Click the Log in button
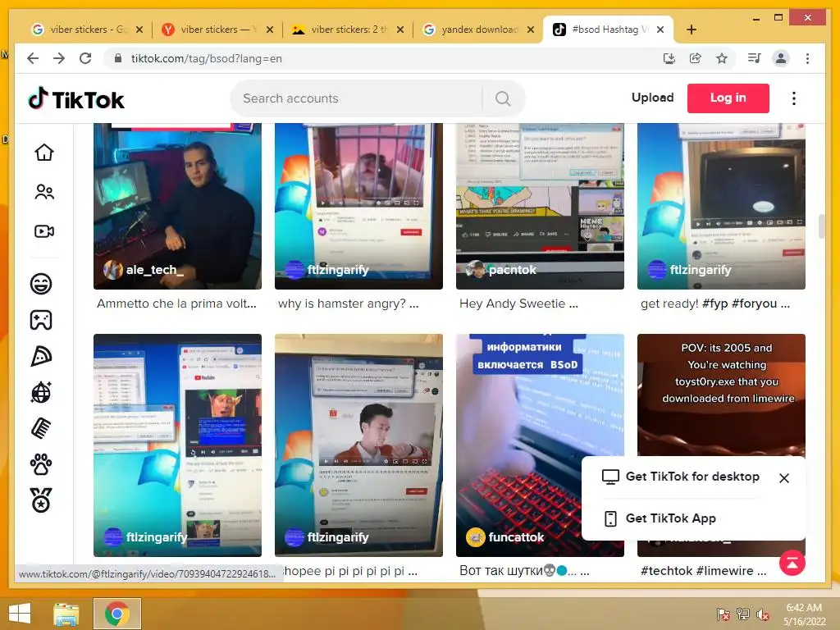 click(728, 98)
